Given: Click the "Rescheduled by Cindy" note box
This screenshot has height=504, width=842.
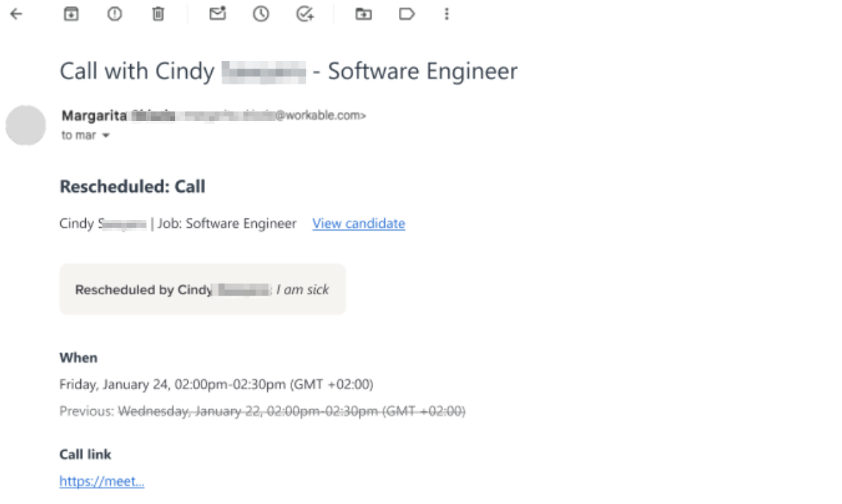Looking at the screenshot, I should pos(202,289).
